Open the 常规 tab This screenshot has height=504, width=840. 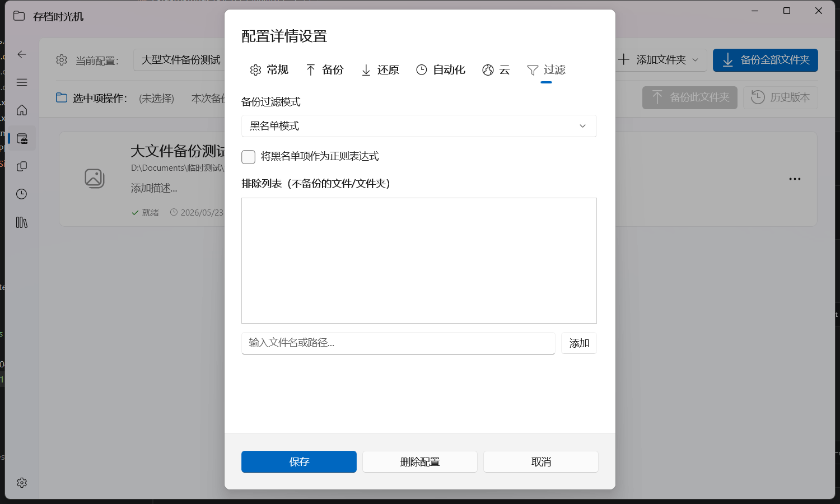tap(269, 70)
